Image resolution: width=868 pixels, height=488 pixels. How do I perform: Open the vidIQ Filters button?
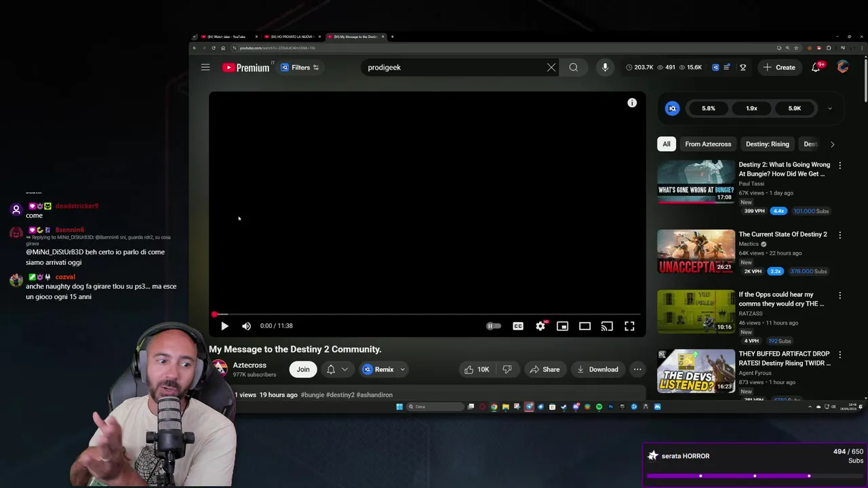tap(300, 67)
